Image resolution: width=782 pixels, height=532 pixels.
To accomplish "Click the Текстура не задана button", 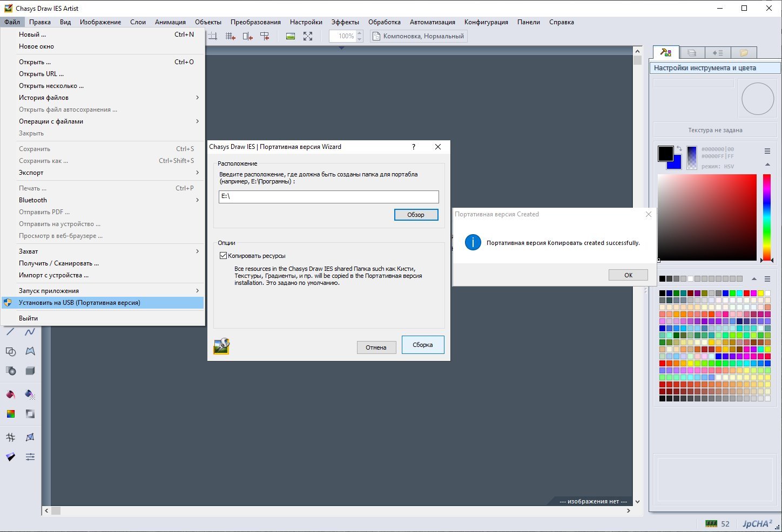I will click(715, 130).
